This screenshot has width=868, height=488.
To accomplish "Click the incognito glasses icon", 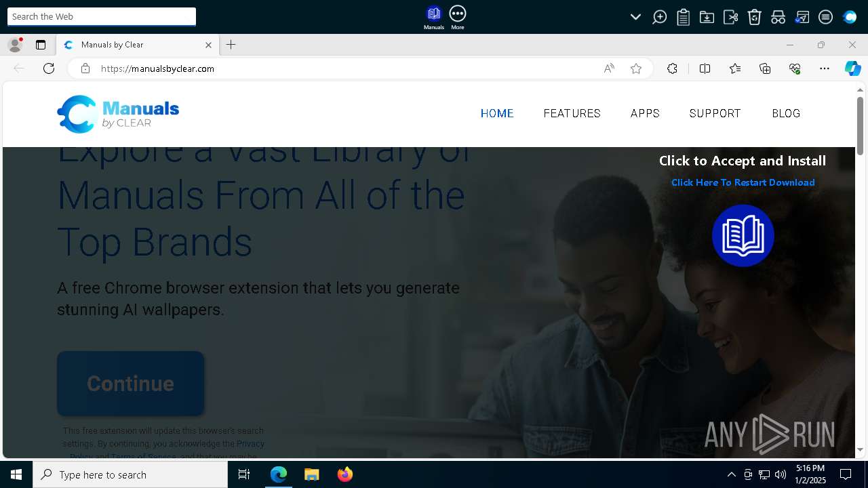I will (x=778, y=17).
